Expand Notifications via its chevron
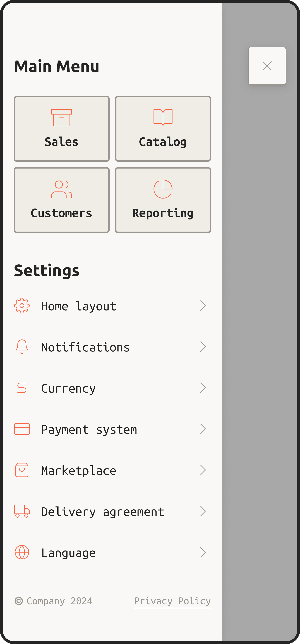The image size is (300, 644). 203,347
